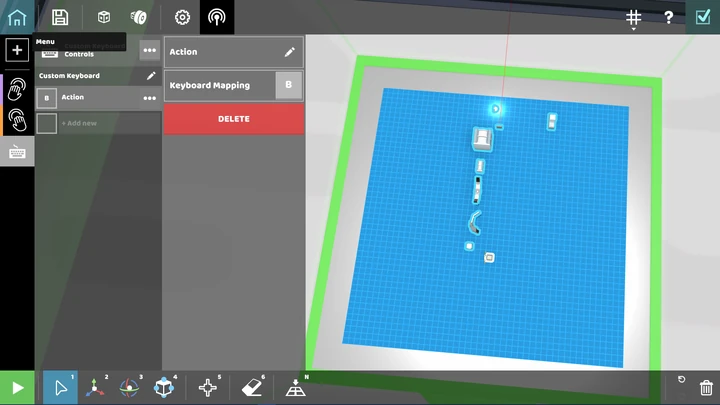
Task: Select the pivot crosshair tool
Action: [x=208, y=388]
